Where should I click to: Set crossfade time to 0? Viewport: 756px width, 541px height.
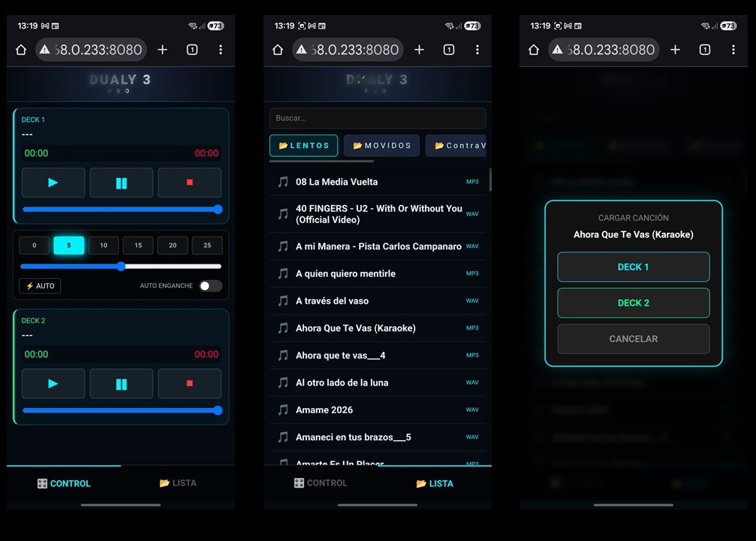click(34, 246)
